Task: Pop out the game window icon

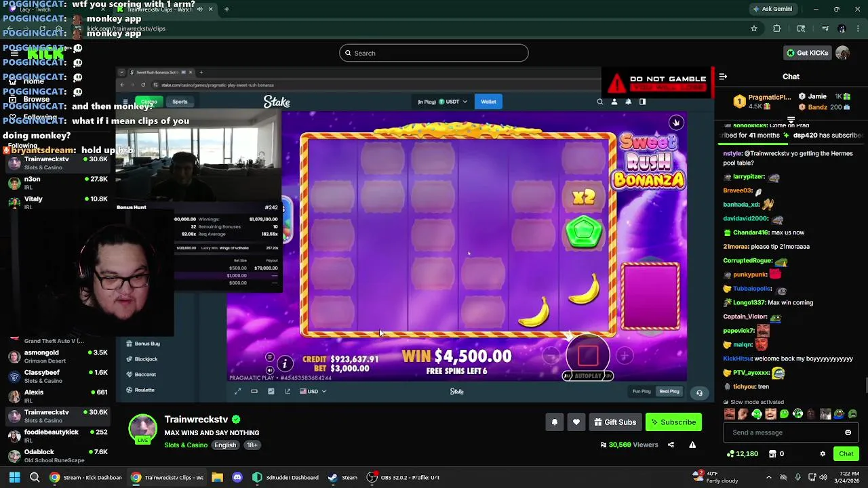Action: tap(288, 391)
